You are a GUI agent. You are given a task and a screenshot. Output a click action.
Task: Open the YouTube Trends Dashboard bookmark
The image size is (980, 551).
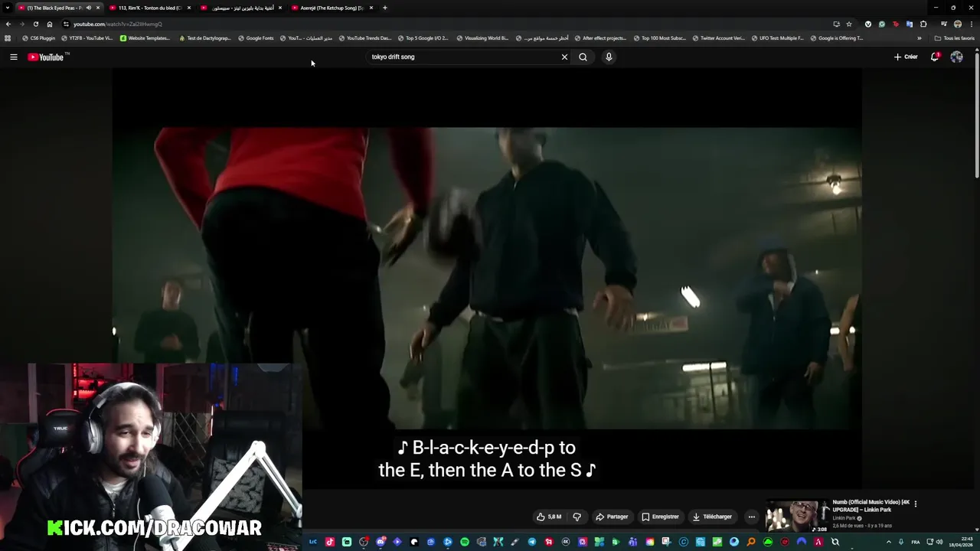(364, 37)
